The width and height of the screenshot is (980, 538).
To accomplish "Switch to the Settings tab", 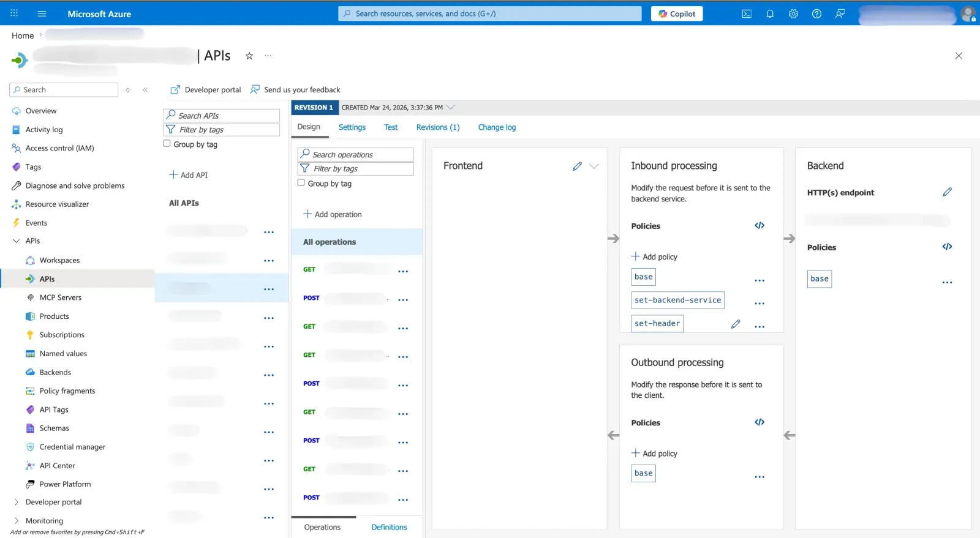I will point(352,127).
